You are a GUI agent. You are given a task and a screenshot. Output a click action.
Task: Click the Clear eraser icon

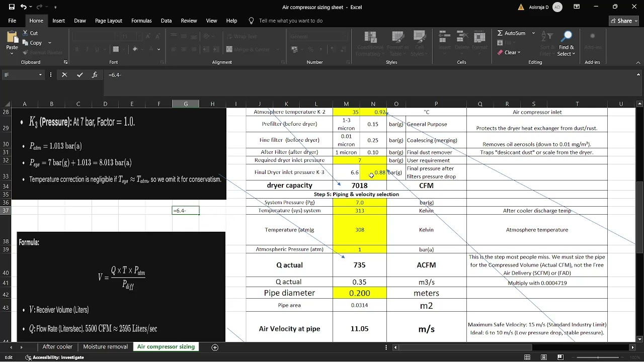(x=500, y=52)
